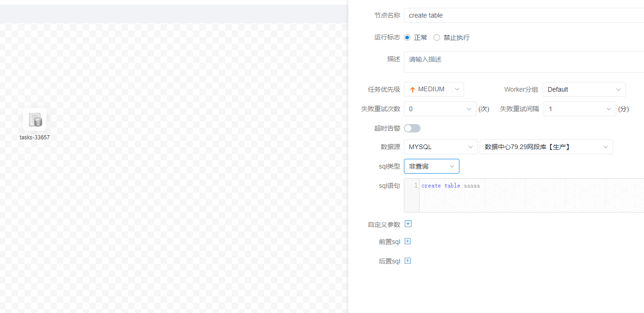644x313 pixels.
Task: Click the sql语句 label
Action: [x=390, y=186]
